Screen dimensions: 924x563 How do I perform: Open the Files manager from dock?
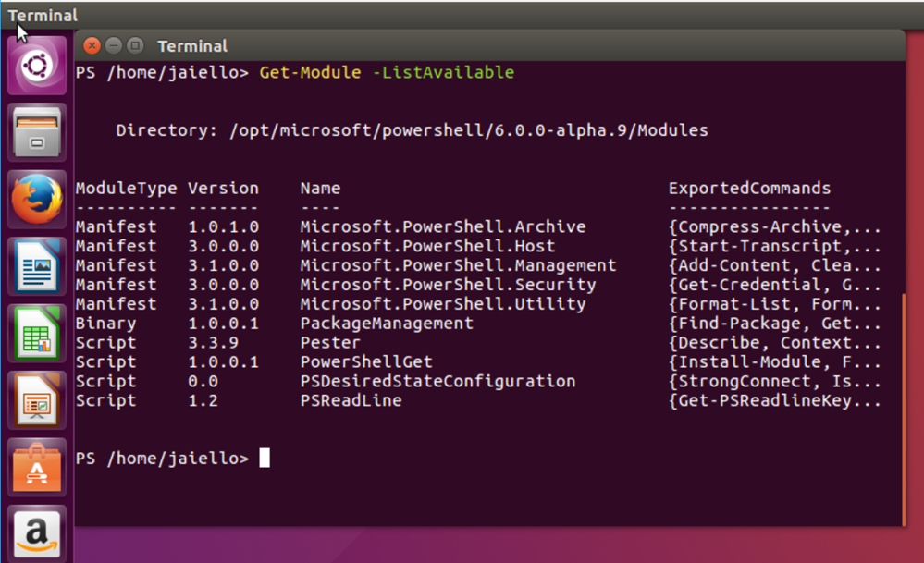(37, 132)
